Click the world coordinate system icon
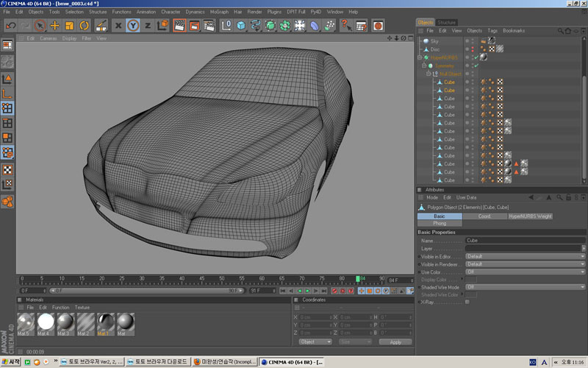This screenshot has width=588, height=368. [x=162, y=26]
